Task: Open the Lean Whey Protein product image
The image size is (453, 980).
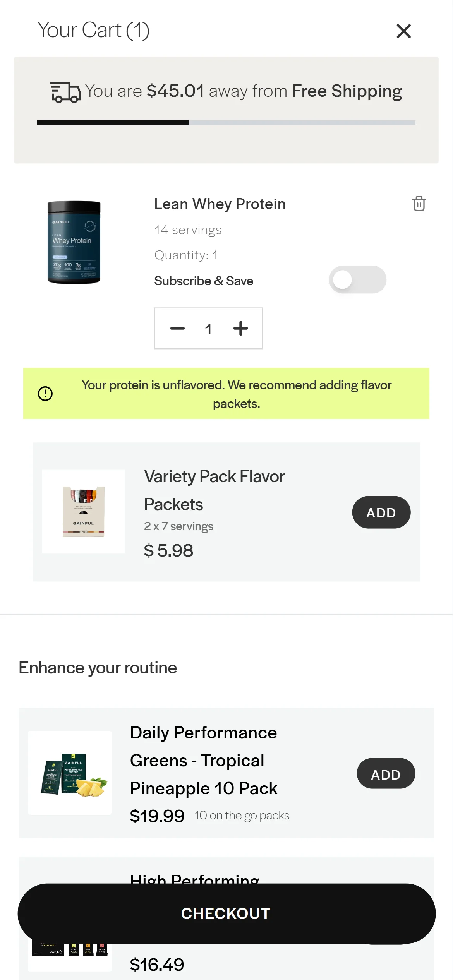Action: coord(74,242)
